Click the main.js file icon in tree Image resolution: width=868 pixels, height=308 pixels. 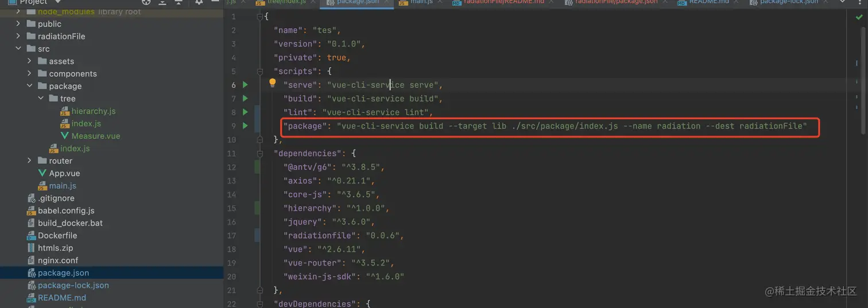pos(42,186)
